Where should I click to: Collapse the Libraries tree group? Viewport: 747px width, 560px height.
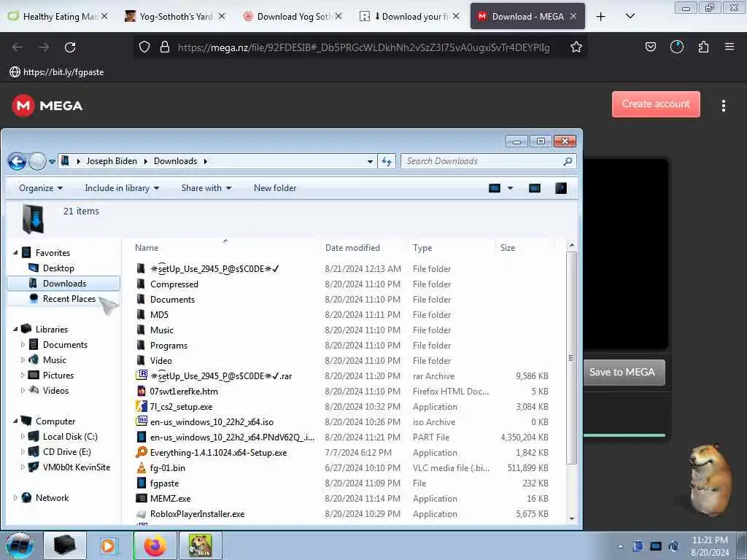pyautogui.click(x=15, y=329)
